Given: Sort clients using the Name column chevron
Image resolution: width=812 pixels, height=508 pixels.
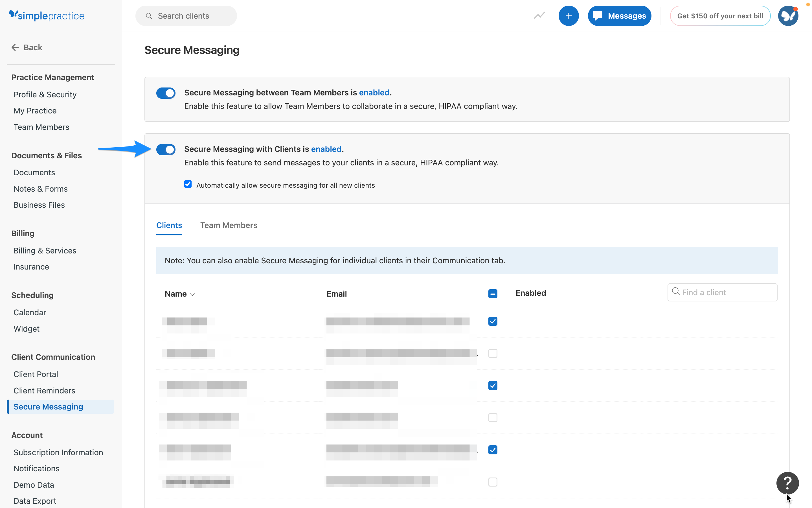Looking at the screenshot, I should 192,294.
